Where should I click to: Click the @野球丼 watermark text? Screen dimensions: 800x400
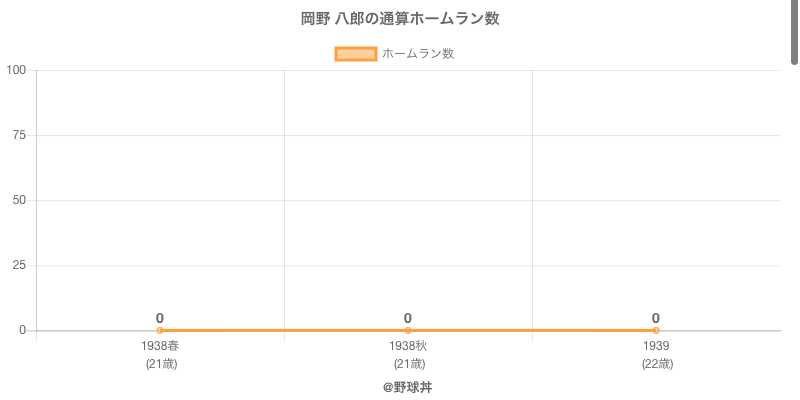408,387
